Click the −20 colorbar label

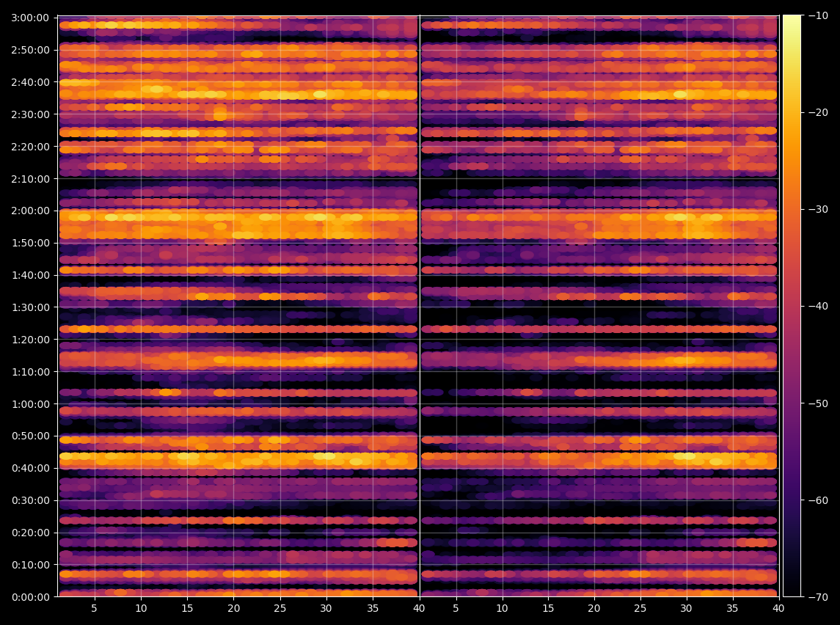818,112
